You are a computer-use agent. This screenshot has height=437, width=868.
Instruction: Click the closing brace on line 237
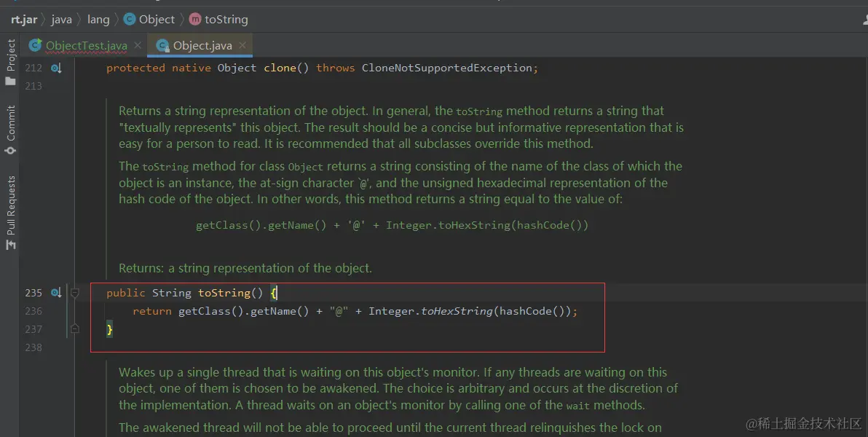pos(110,329)
